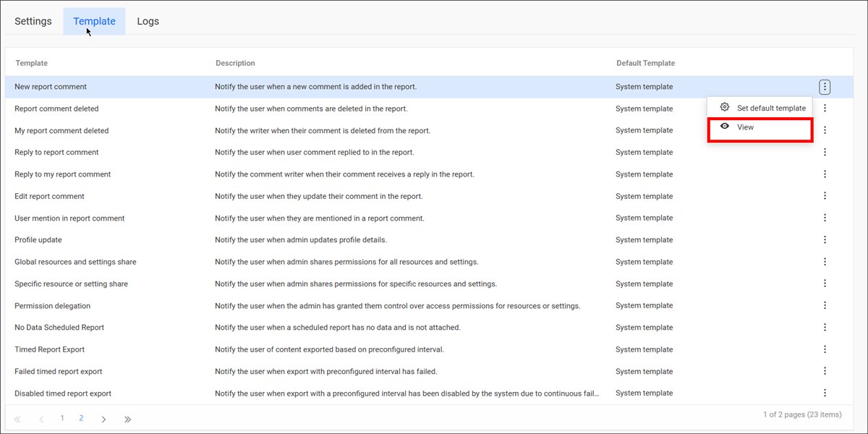The height and width of the screenshot is (434, 868).
Task: Click description 'Notify the user when admin updates profile details.'
Action: (x=301, y=240)
